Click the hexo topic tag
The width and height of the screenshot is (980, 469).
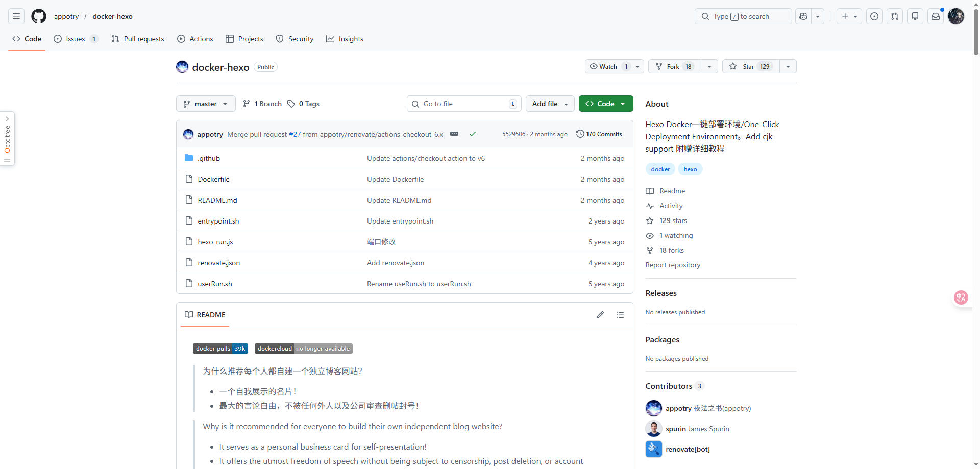690,169
